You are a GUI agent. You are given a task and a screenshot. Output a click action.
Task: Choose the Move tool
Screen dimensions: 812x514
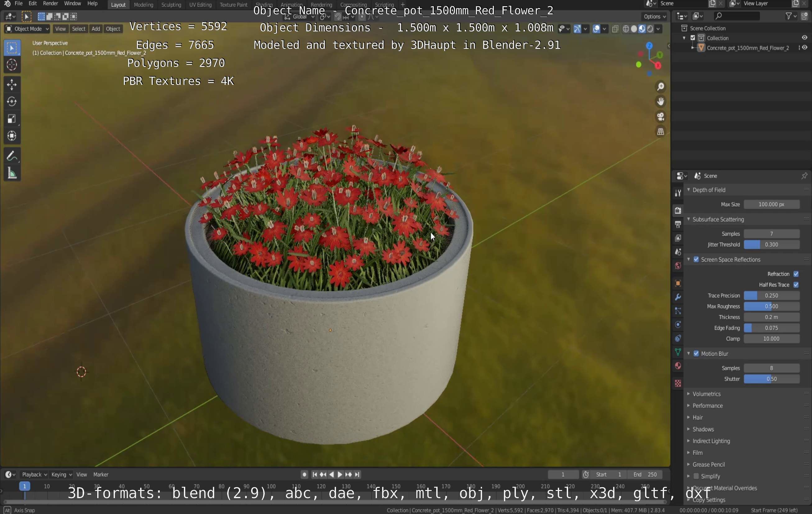12,84
